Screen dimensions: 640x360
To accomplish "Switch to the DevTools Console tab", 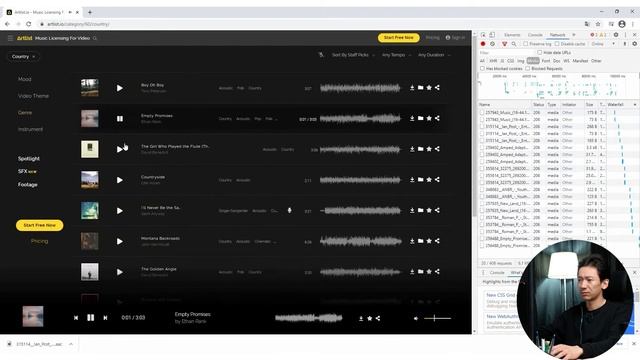I will tap(535, 35).
